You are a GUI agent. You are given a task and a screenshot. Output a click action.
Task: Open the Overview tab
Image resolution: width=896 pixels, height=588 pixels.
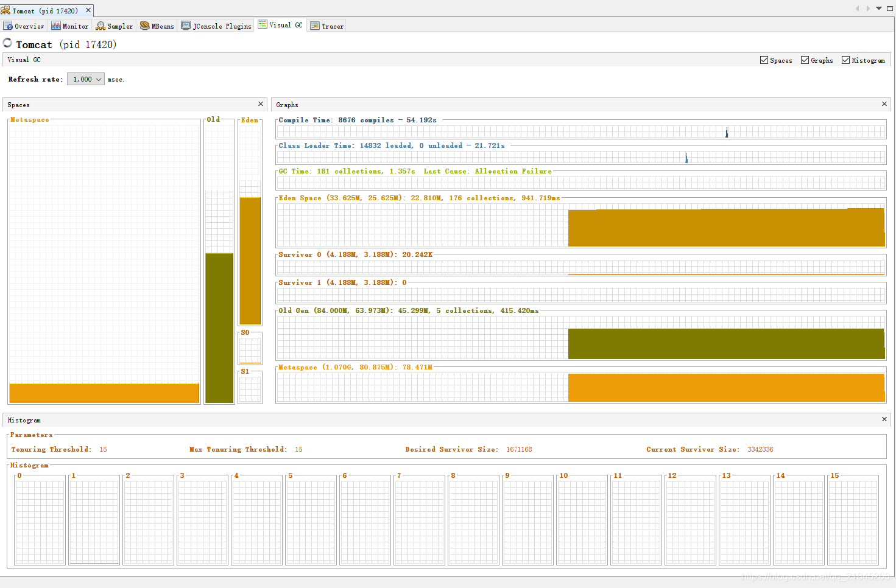tap(24, 26)
